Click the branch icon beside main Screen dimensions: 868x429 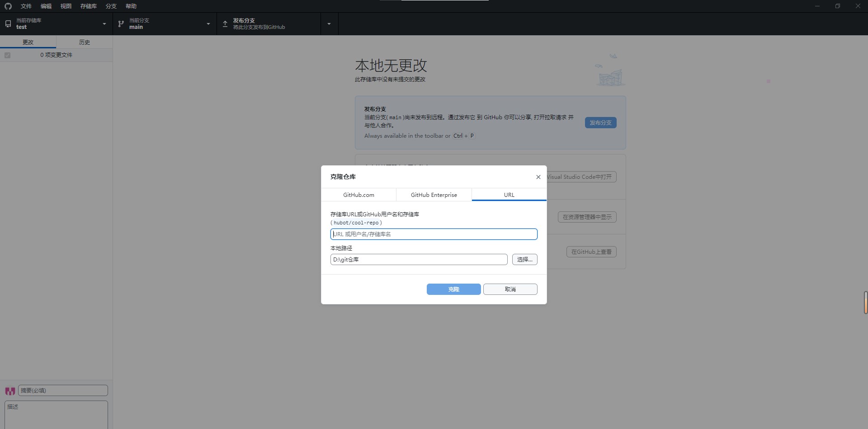[x=121, y=23]
